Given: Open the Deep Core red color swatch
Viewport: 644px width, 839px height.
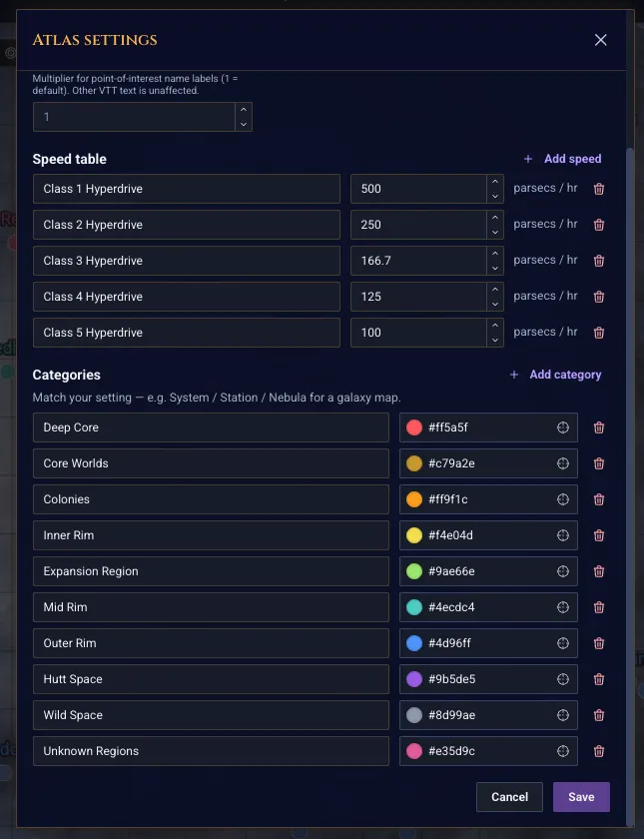Looking at the screenshot, I should (x=414, y=427).
